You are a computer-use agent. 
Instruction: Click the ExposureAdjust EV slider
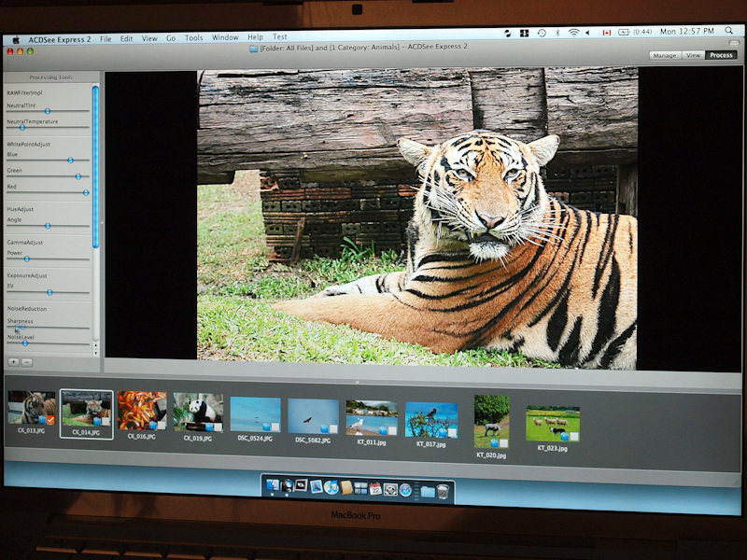pos(49,292)
